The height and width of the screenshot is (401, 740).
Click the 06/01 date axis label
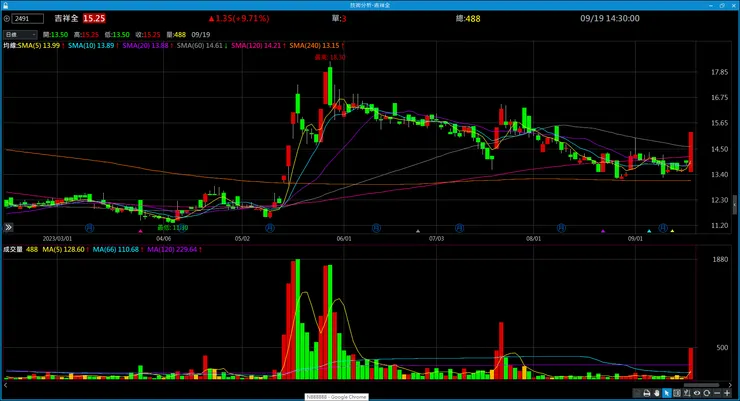pos(344,239)
